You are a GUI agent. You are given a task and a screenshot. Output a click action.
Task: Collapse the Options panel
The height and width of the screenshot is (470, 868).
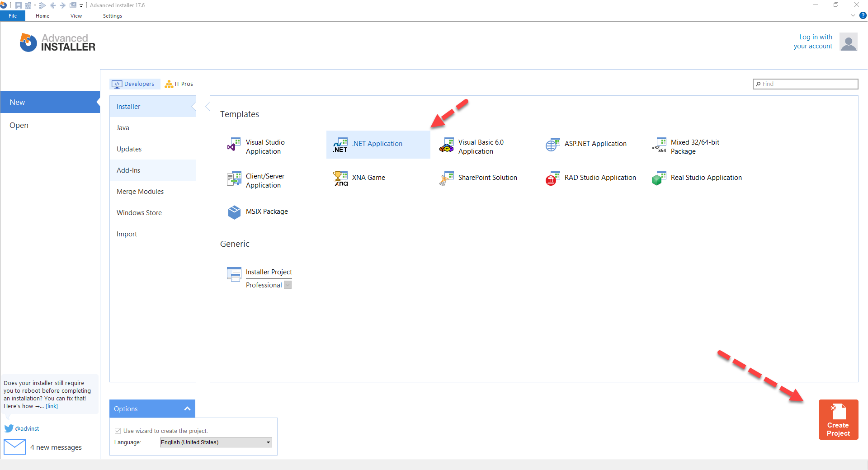click(x=187, y=409)
